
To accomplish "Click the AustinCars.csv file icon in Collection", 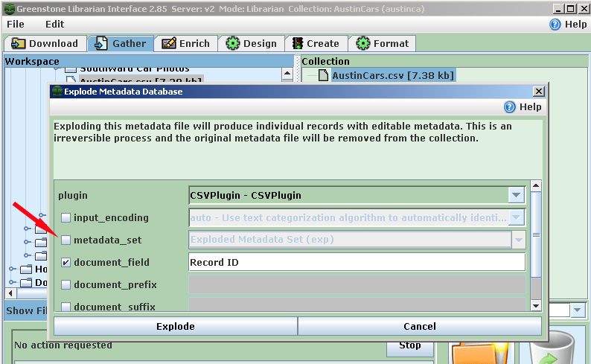I will coord(323,75).
